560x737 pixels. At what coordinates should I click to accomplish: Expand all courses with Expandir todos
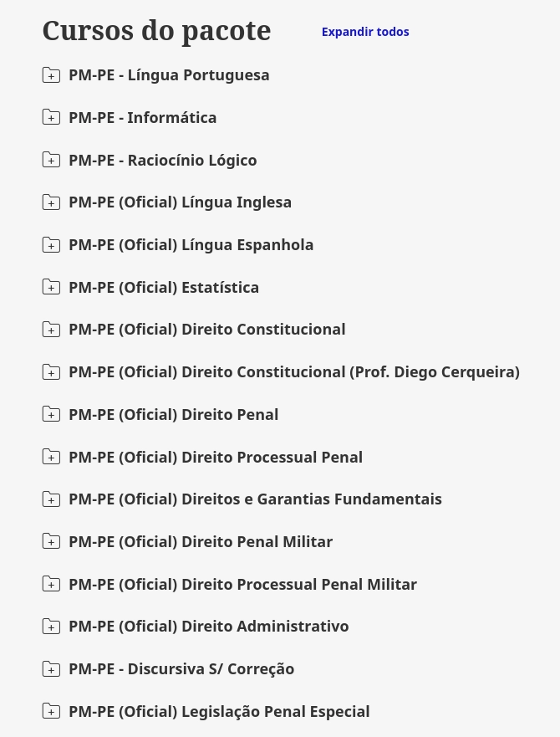point(365,32)
